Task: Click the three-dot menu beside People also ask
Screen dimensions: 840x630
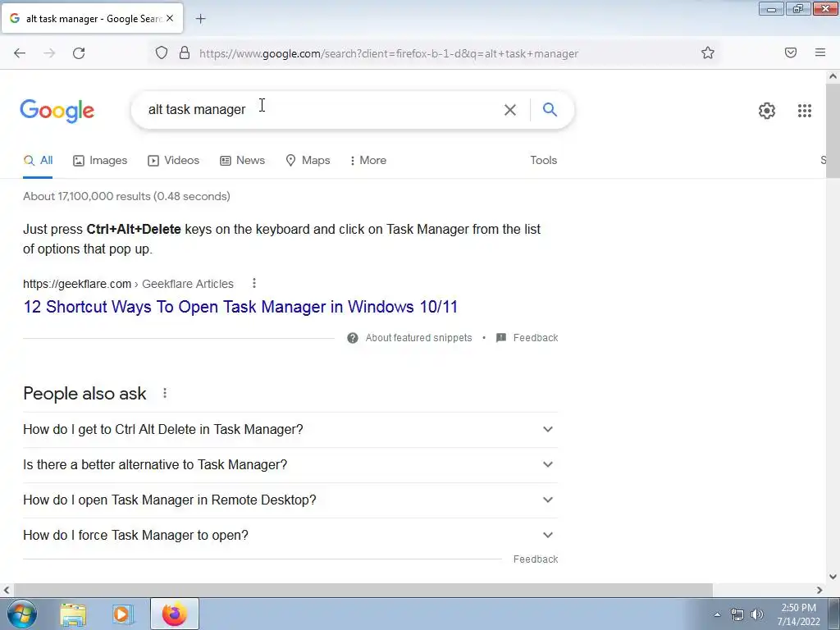Action: coord(165,394)
